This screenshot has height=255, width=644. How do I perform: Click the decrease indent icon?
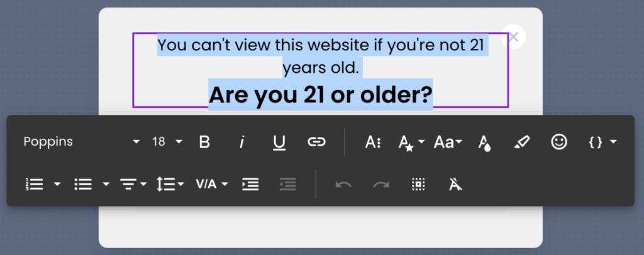pyautogui.click(x=287, y=184)
